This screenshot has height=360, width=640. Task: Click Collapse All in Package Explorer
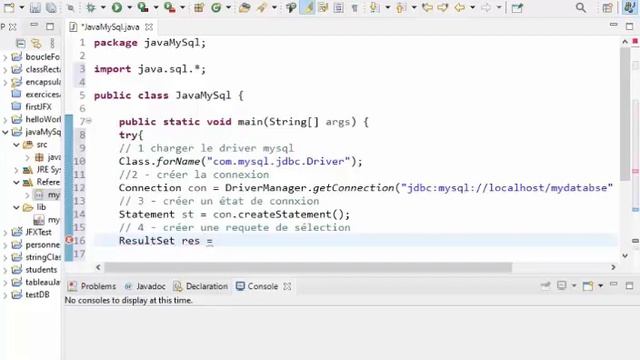[20, 43]
